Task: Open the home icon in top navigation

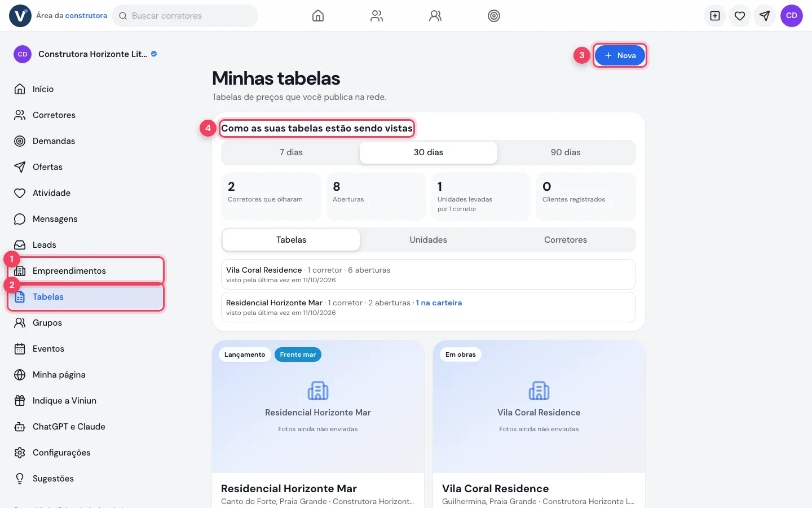Action: point(318,16)
